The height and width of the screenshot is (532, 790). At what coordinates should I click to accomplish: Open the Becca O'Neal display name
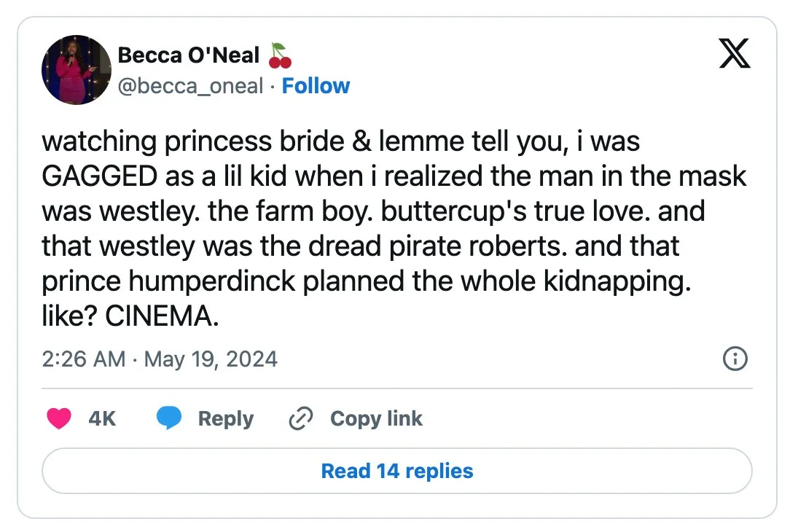[189, 55]
